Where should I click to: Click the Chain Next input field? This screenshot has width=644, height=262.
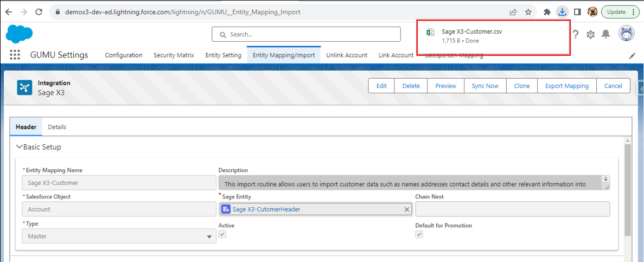point(512,209)
